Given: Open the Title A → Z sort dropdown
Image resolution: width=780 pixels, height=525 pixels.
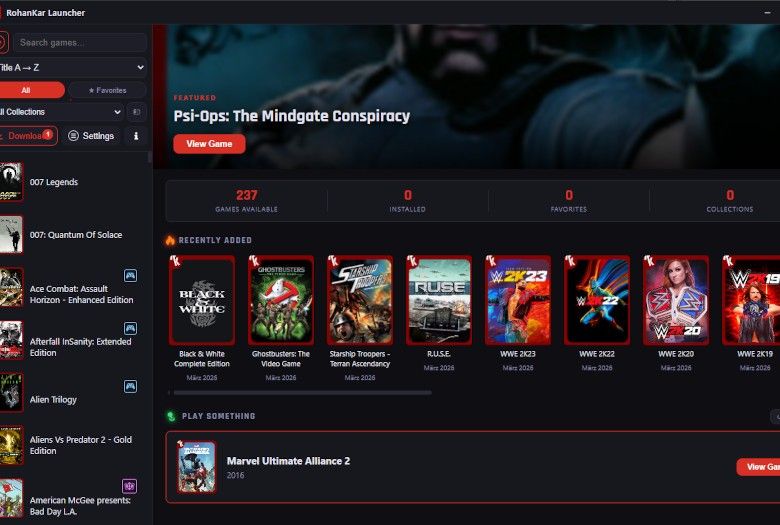Looking at the screenshot, I should point(72,67).
